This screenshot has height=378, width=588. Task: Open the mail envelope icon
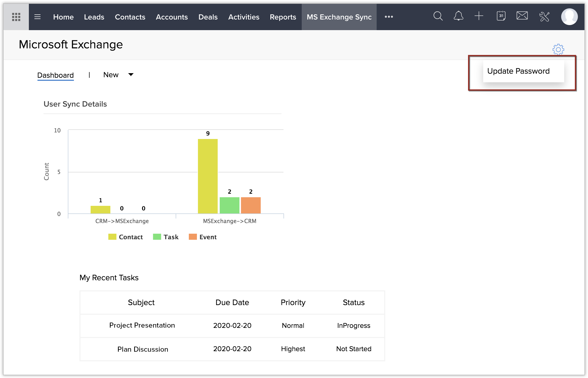point(522,16)
